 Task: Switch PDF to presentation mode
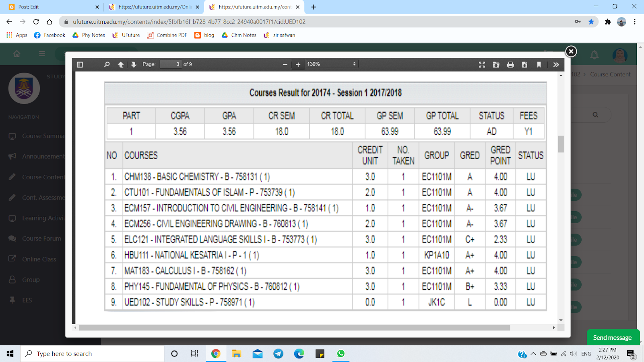click(x=482, y=64)
